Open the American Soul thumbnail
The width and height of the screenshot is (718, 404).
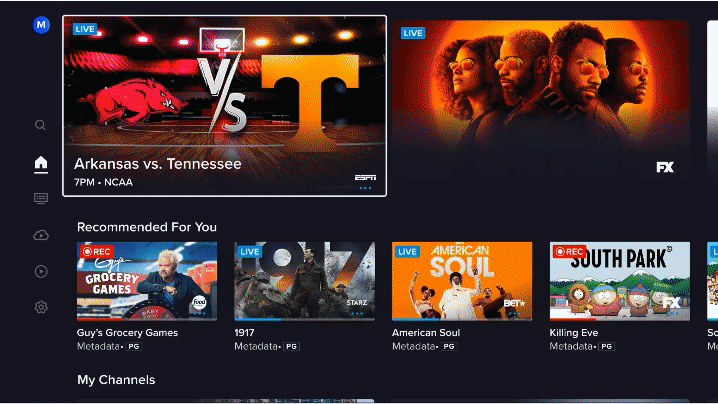point(462,281)
